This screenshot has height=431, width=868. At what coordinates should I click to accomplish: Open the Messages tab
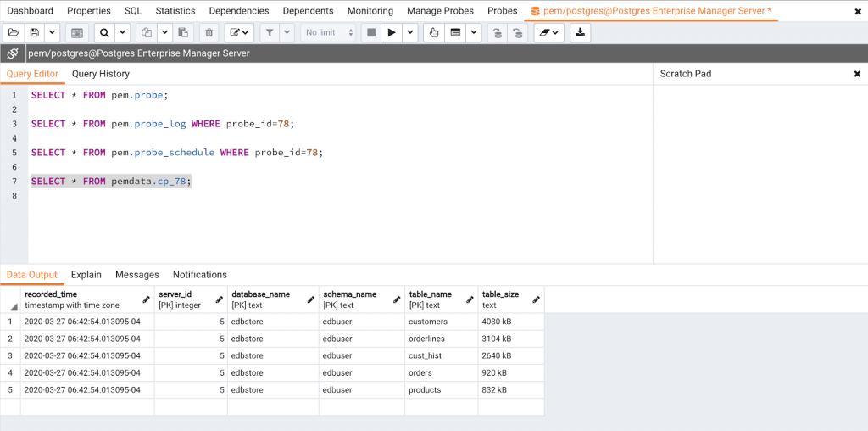pos(137,275)
